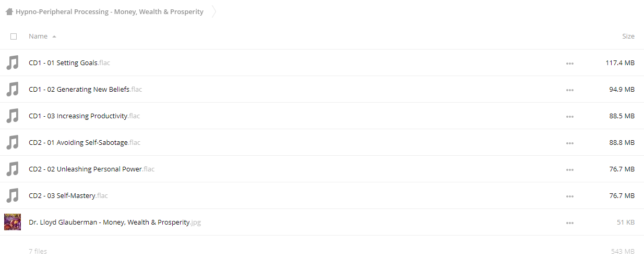This screenshot has width=644, height=272.
Task: Click audio icon for Increasing Productivity
Action: 12,116
